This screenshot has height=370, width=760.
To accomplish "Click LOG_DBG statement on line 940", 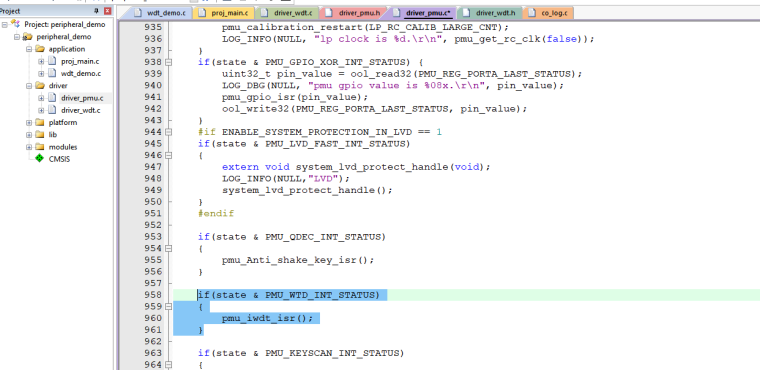I will point(393,85).
